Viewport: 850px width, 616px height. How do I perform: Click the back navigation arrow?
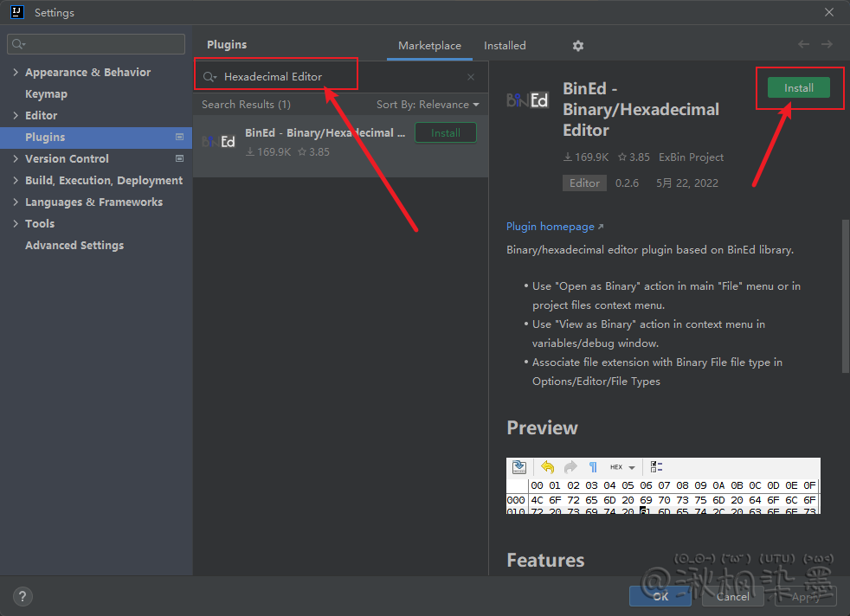pos(803,44)
